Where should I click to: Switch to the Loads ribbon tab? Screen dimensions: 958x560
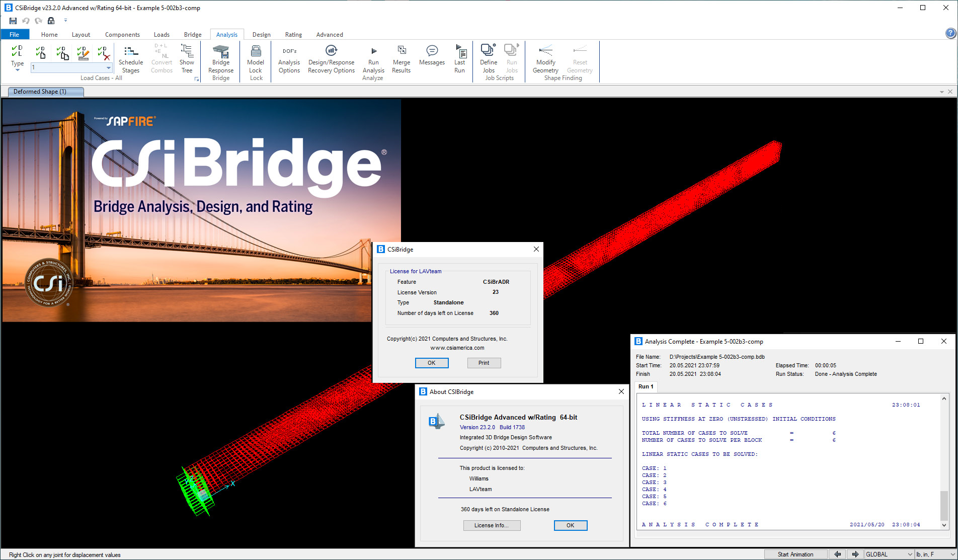(162, 34)
